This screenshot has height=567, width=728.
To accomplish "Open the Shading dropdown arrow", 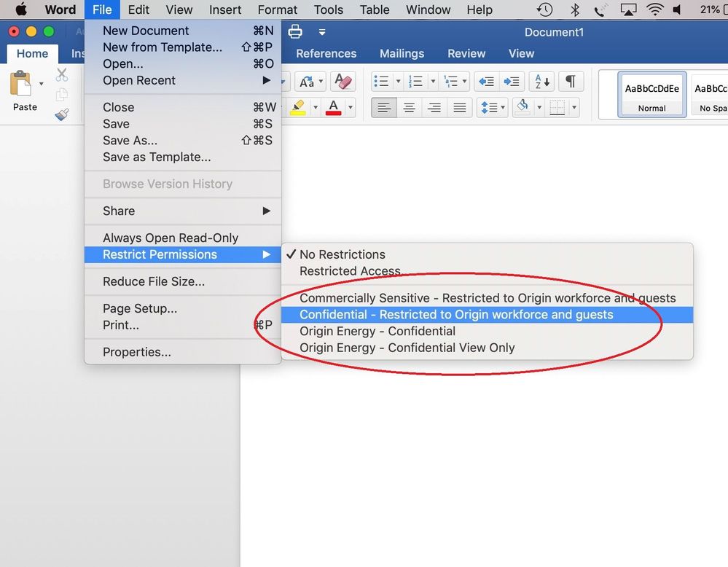I will point(539,108).
